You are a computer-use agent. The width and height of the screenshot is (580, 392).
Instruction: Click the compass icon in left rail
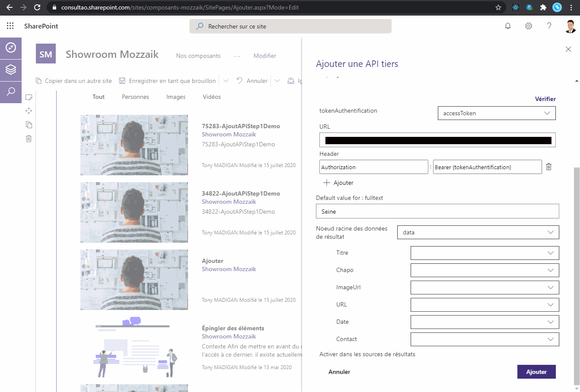pyautogui.click(x=11, y=47)
